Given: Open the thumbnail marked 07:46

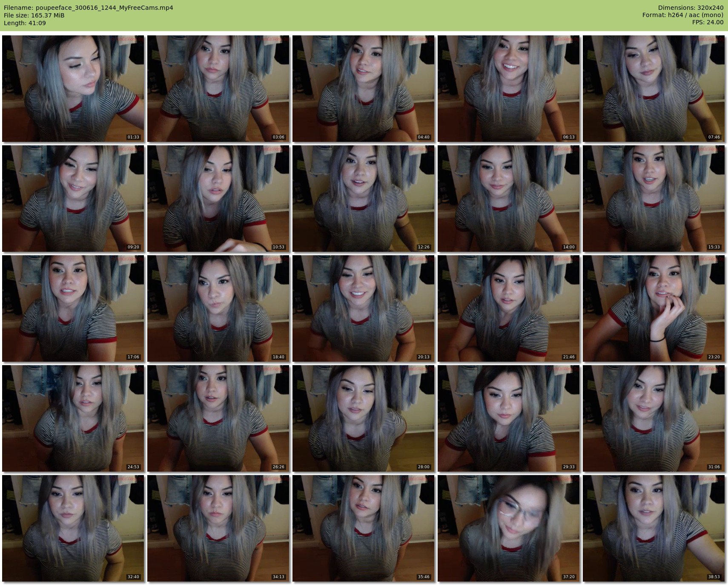Looking at the screenshot, I should [x=654, y=89].
